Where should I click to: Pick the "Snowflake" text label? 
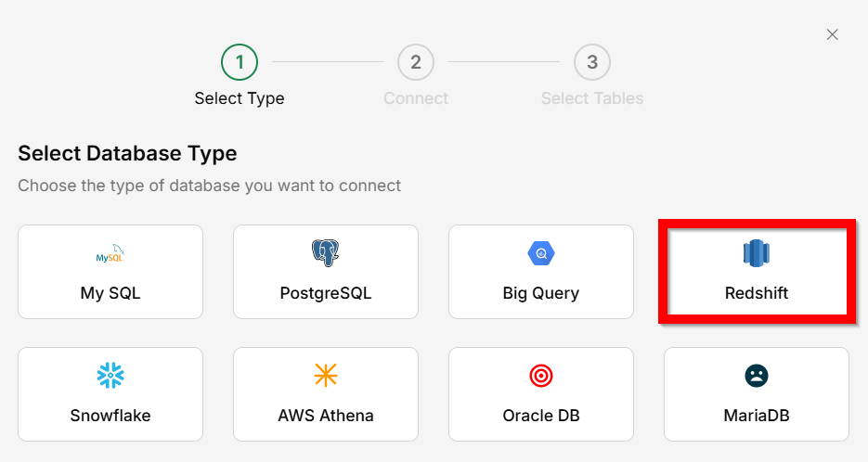pos(110,416)
